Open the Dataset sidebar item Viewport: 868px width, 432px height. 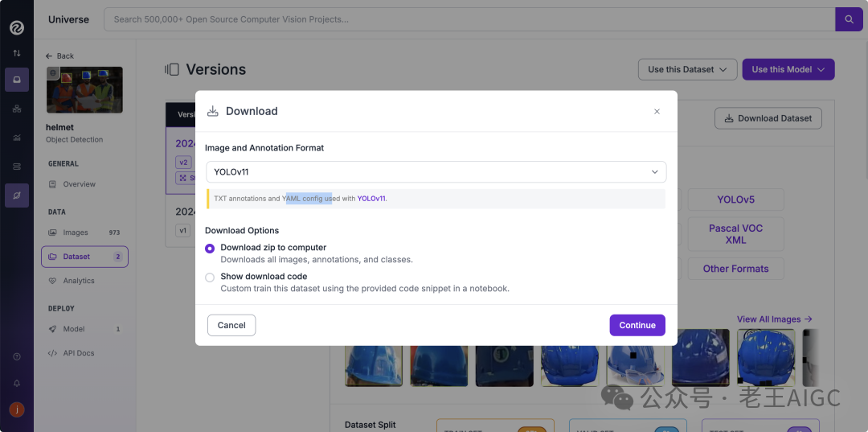point(84,257)
